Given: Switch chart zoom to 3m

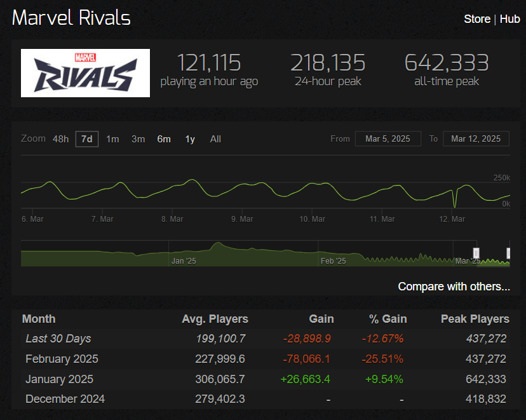Looking at the screenshot, I should pos(138,139).
